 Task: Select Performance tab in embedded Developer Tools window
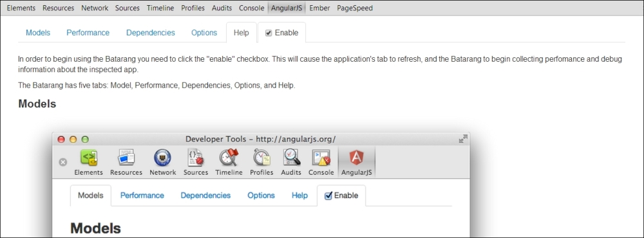142,196
